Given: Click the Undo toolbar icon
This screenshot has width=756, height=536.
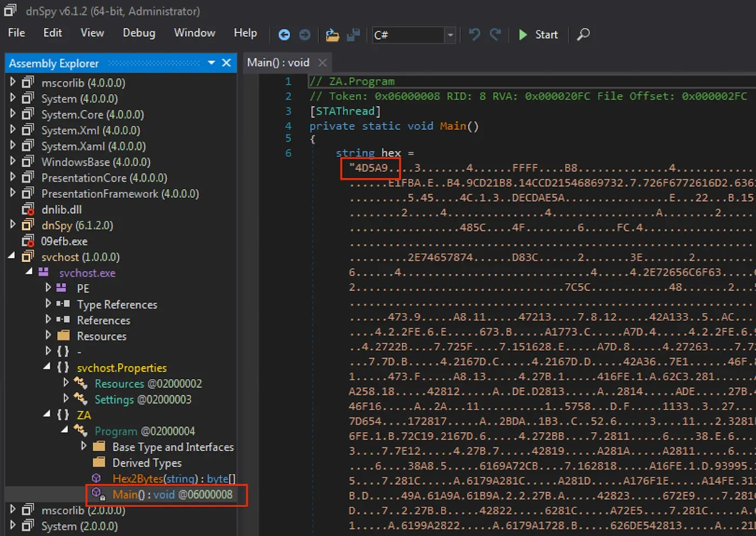Looking at the screenshot, I should pyautogui.click(x=474, y=35).
